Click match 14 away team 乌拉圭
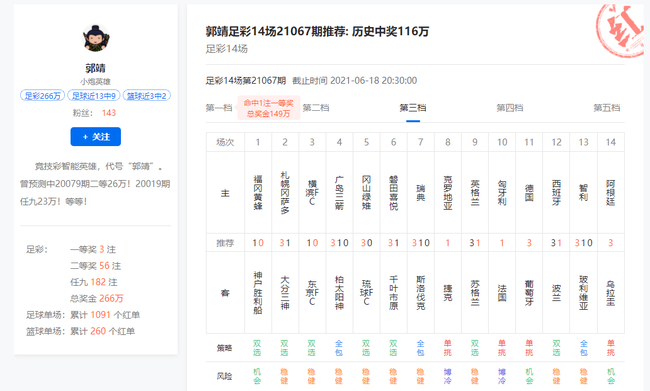 pos(611,293)
